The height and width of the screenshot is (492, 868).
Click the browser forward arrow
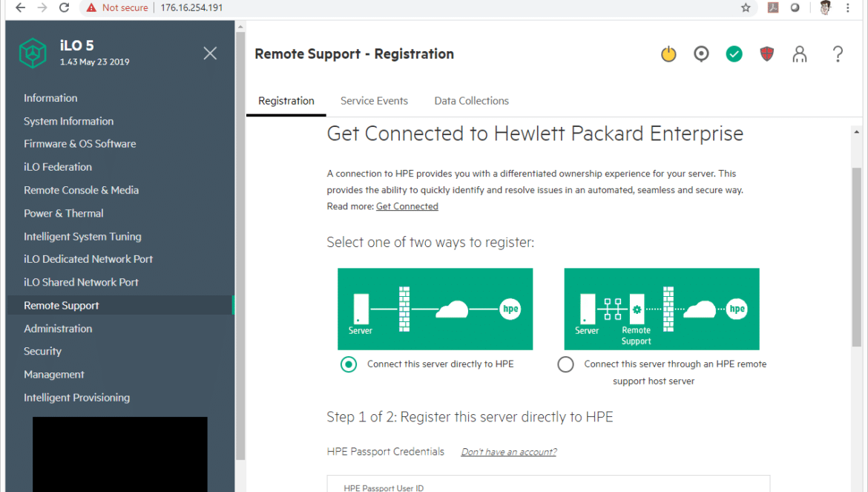pos(42,7)
